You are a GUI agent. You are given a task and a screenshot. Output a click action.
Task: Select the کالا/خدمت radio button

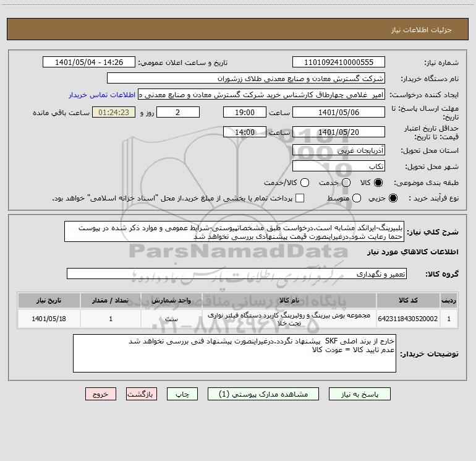point(305,183)
